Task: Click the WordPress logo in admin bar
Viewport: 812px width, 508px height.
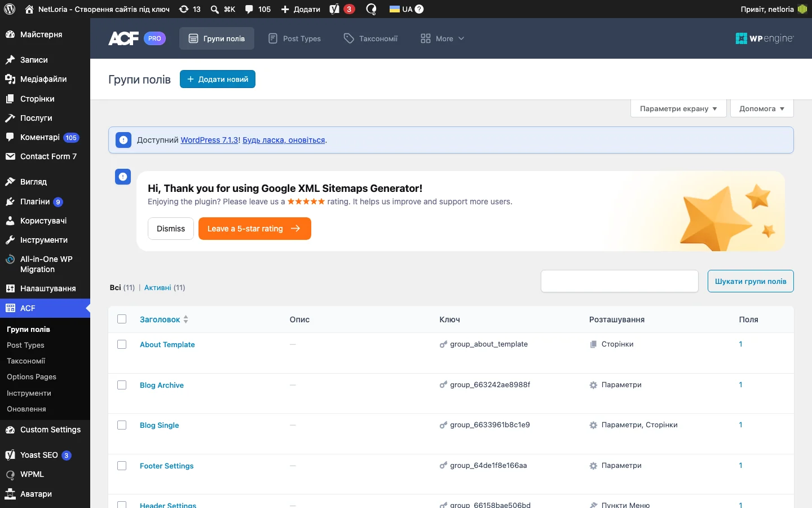Action: tap(10, 9)
